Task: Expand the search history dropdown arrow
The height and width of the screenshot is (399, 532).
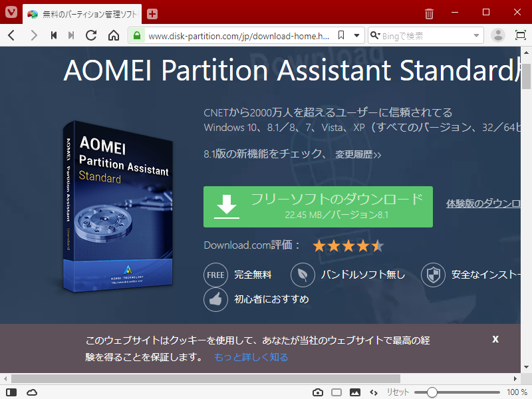Action: tap(476, 36)
